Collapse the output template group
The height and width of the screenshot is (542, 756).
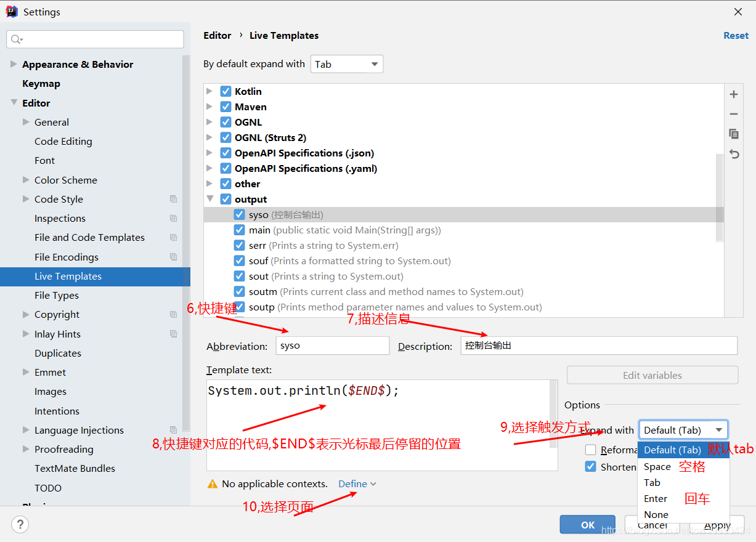coord(209,199)
